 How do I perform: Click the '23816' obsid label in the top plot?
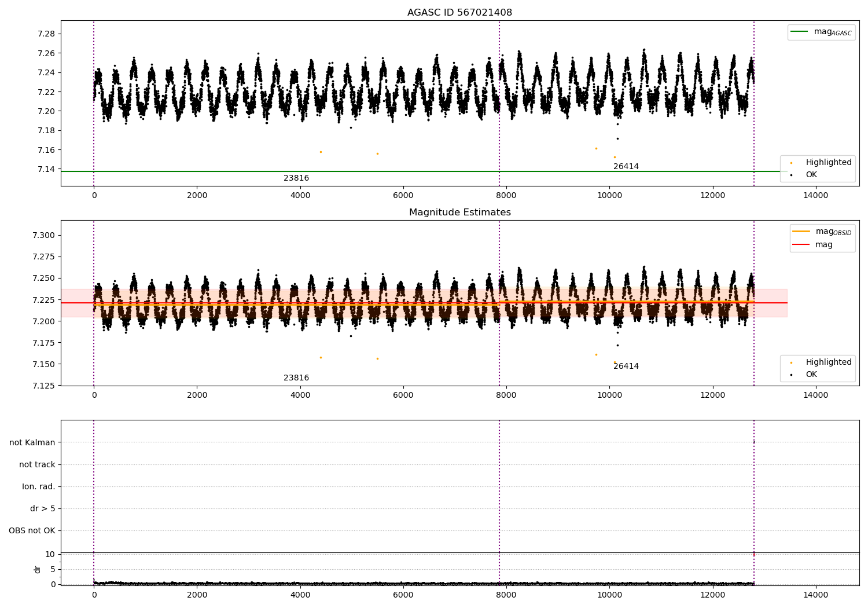click(x=296, y=178)
